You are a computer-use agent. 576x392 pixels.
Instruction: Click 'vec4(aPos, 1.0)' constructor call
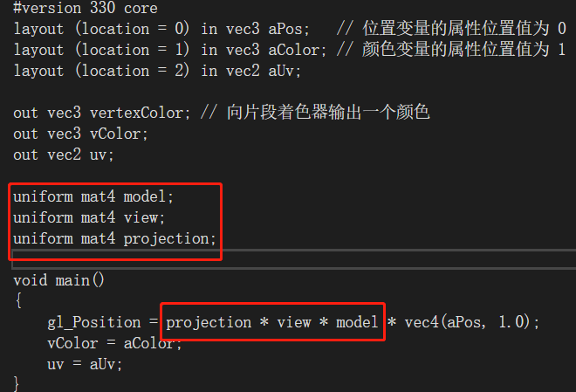467,322
